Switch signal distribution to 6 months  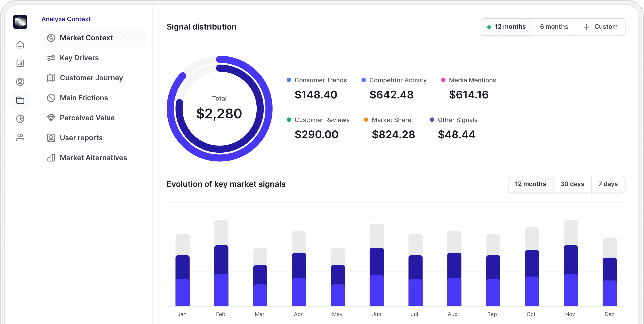click(554, 27)
